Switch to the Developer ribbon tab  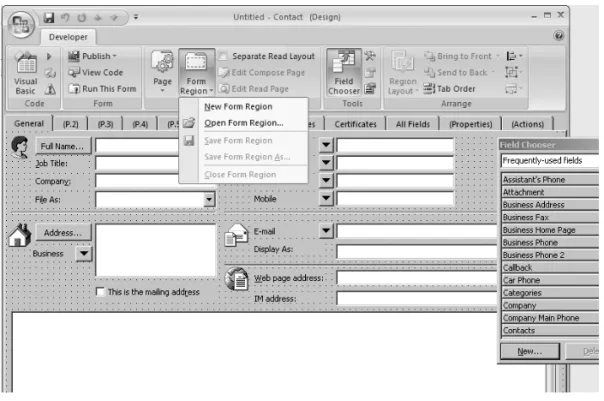[68, 37]
